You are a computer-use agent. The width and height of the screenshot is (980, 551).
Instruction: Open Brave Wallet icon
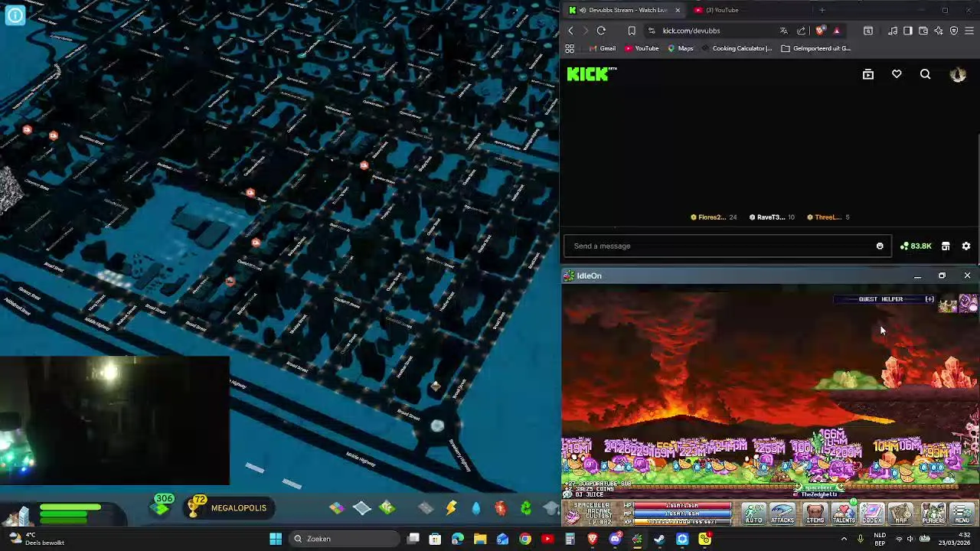923,31
